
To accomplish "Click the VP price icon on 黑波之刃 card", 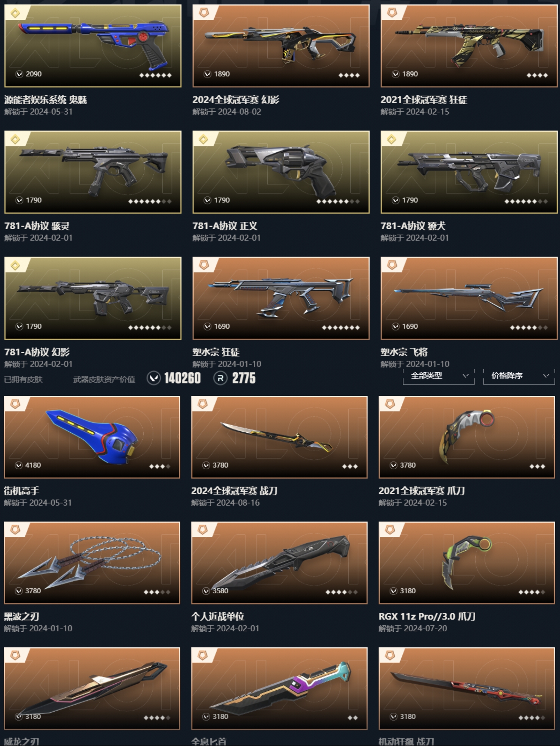I will point(19,591).
